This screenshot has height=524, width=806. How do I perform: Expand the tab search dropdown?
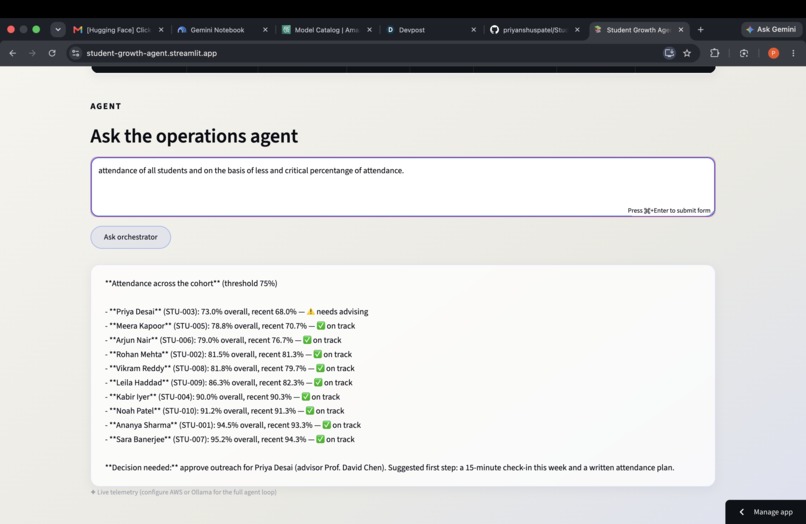pos(58,30)
